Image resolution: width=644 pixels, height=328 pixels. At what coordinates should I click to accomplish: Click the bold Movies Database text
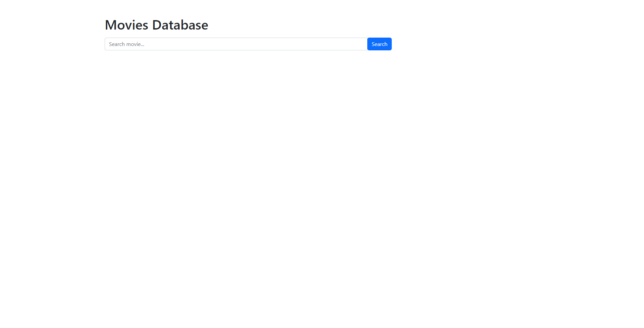pyautogui.click(x=156, y=25)
